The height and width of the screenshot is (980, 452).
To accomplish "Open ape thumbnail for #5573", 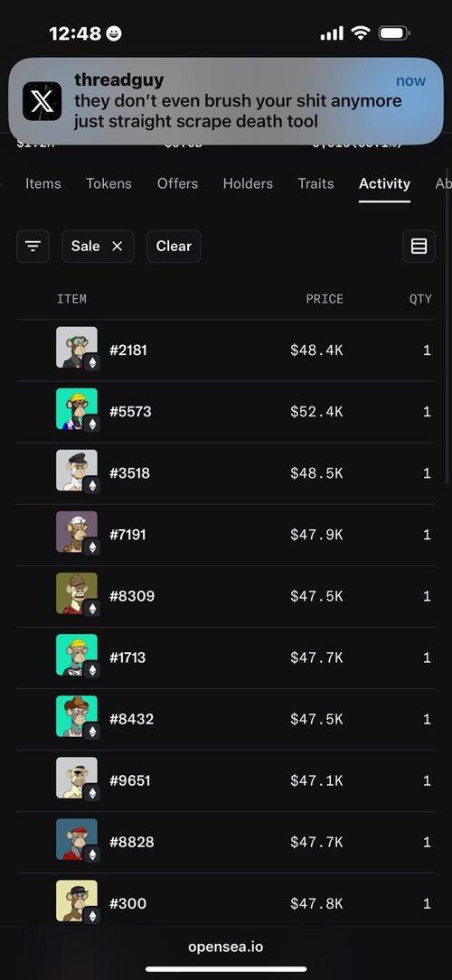I will pyautogui.click(x=76, y=409).
